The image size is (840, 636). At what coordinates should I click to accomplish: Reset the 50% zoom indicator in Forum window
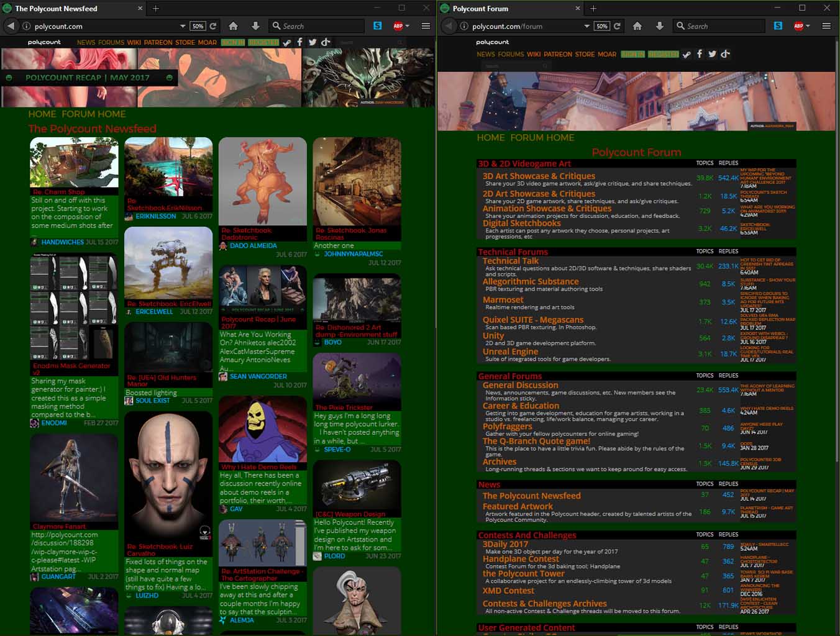(602, 26)
